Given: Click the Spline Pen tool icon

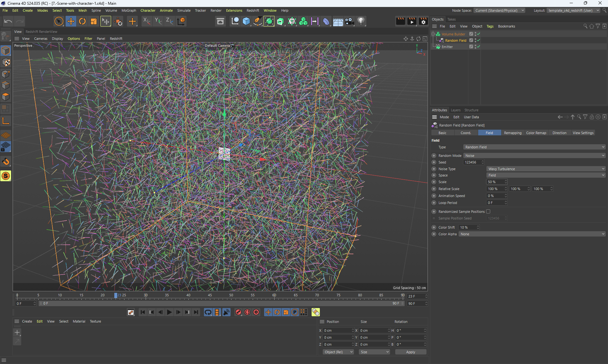Looking at the screenshot, I should tap(258, 21).
